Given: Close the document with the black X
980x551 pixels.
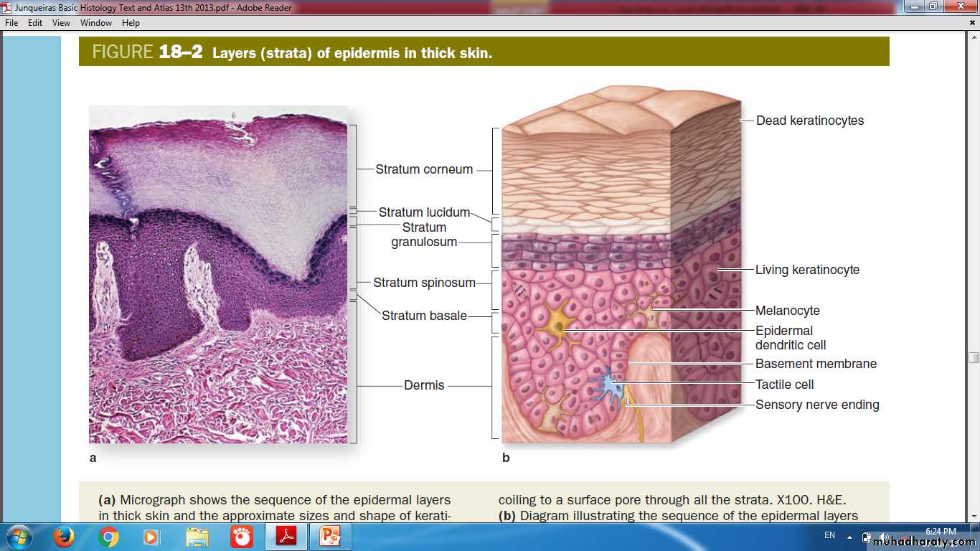Looking at the screenshot, I should (972, 23).
